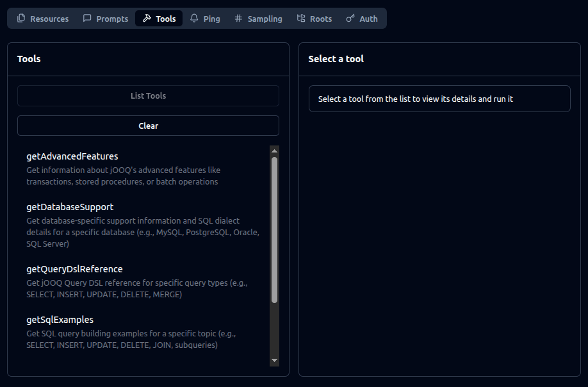Open the getSqlExamples tool
The height and width of the screenshot is (387, 588).
point(60,320)
